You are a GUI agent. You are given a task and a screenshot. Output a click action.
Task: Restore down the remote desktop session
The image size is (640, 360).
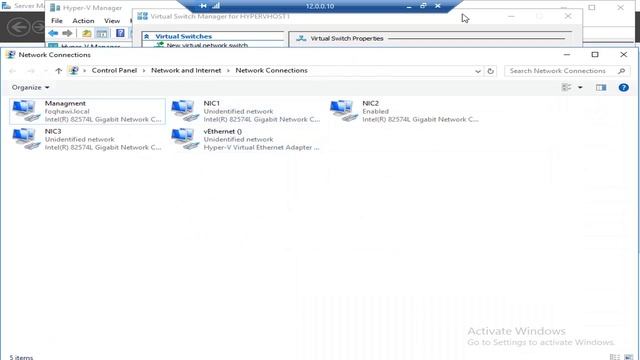423,6
